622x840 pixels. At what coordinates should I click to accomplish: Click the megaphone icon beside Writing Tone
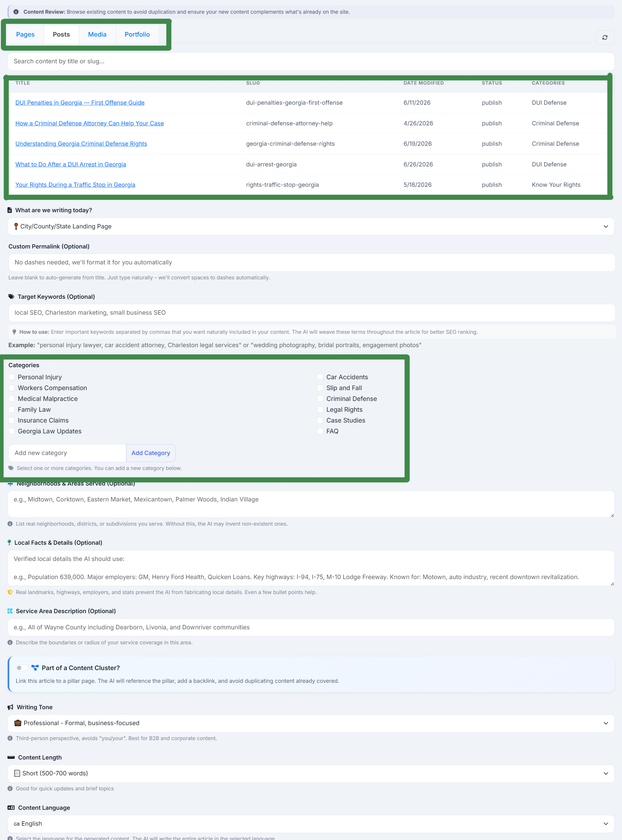(x=11, y=707)
